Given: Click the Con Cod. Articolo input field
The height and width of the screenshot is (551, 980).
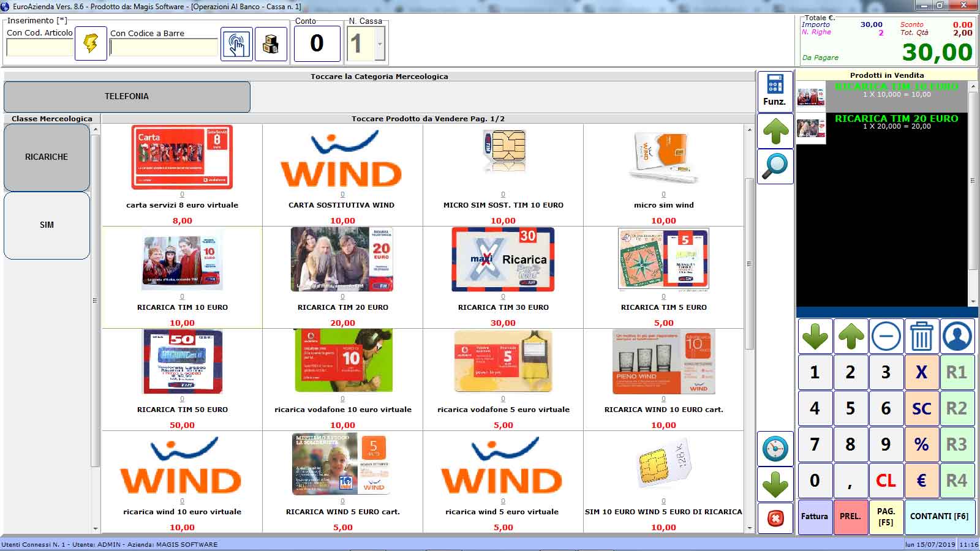Looking at the screenshot, I should 40,47.
